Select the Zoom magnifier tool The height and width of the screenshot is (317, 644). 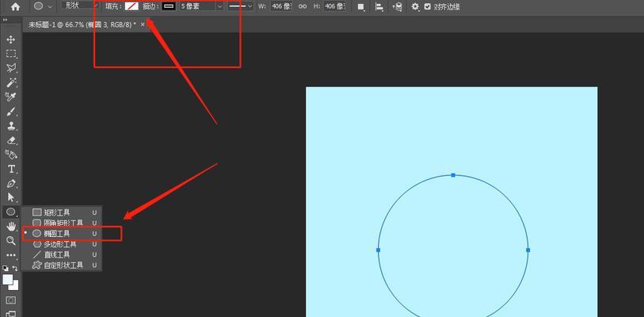tap(11, 241)
